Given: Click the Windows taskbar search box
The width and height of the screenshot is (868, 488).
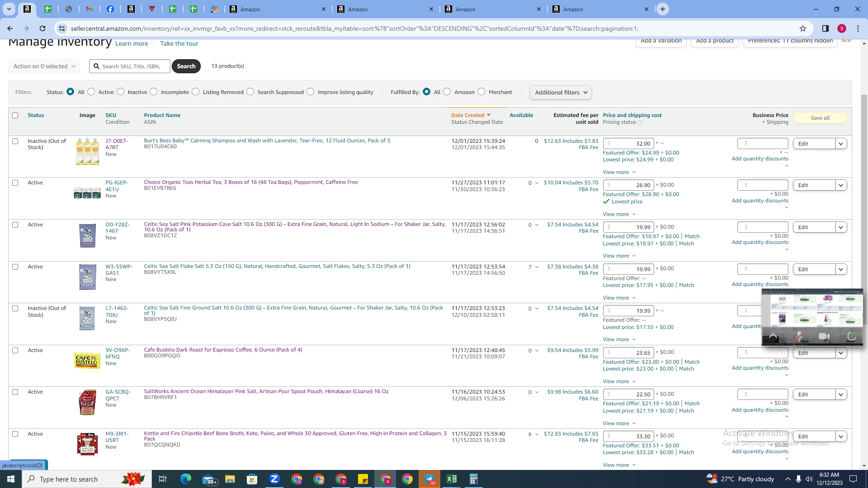Looking at the screenshot, I should tap(87, 479).
